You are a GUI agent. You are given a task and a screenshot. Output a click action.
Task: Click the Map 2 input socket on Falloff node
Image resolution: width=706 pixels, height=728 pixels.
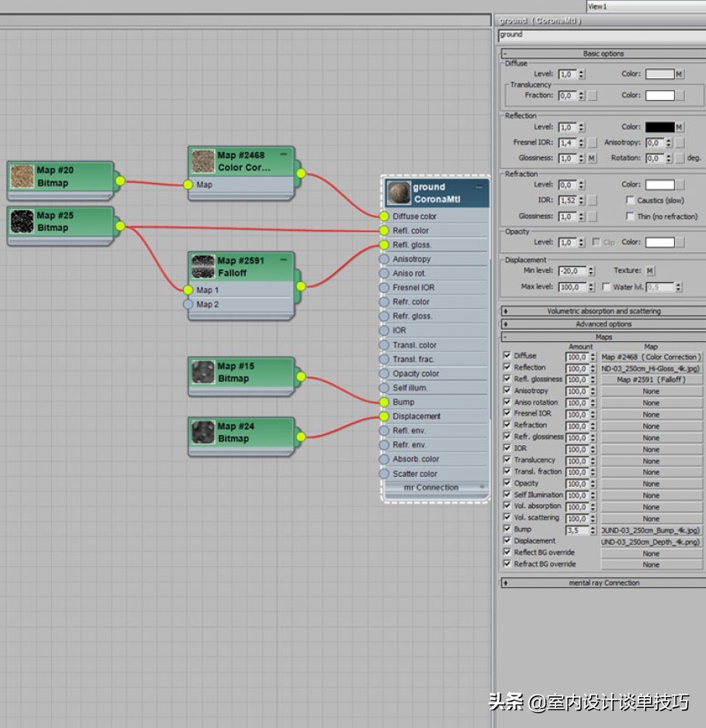(x=188, y=305)
